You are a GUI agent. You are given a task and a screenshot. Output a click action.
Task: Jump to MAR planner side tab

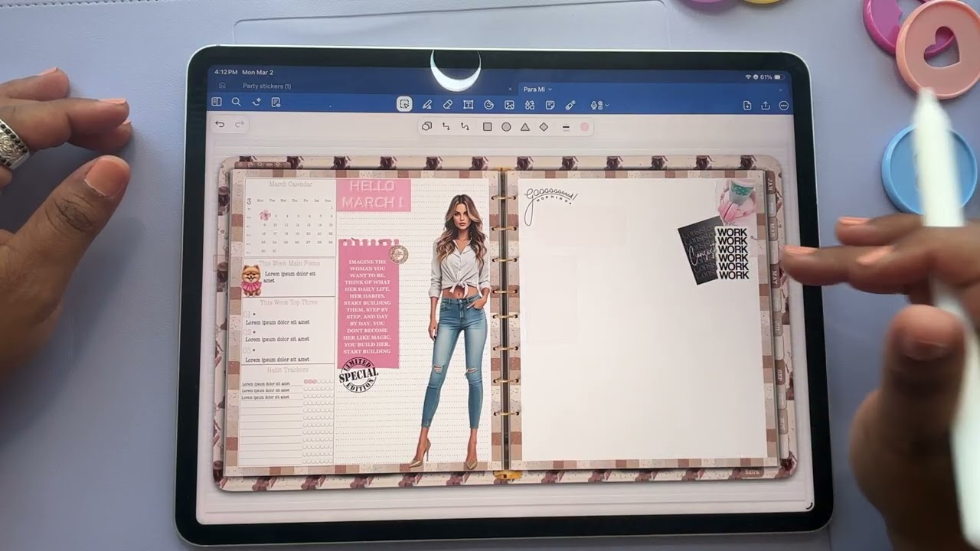pos(774,230)
